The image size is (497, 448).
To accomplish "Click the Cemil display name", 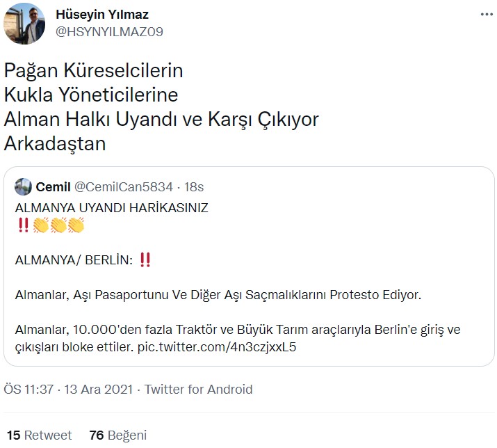I will click(52, 186).
